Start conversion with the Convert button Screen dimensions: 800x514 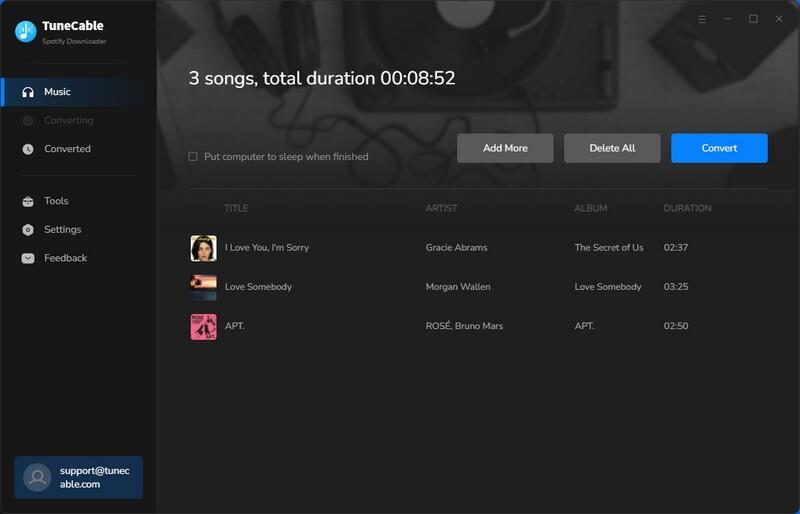[719, 148]
